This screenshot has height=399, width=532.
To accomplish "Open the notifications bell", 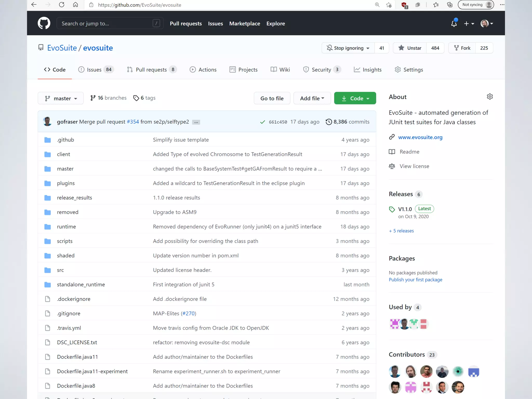I will 454,24.
